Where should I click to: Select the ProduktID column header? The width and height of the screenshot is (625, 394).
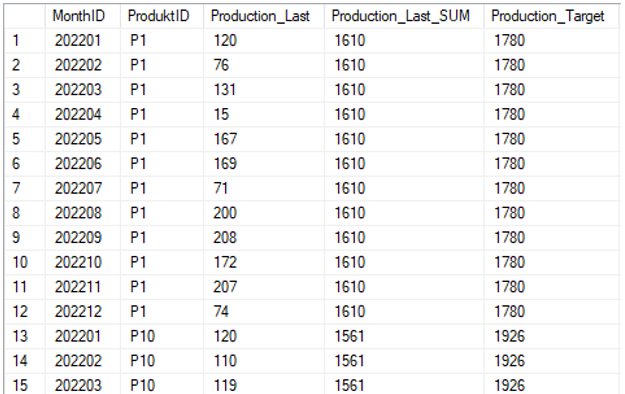(162, 16)
